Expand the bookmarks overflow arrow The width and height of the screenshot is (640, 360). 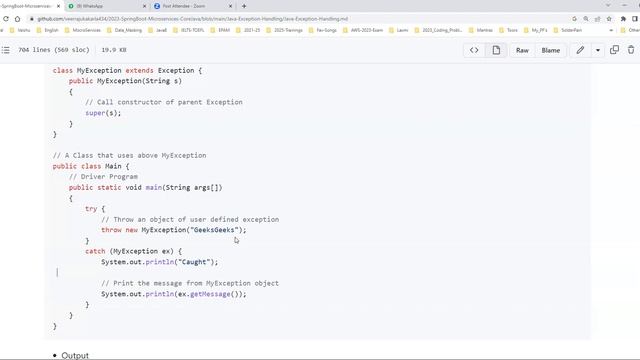[x=611, y=30]
